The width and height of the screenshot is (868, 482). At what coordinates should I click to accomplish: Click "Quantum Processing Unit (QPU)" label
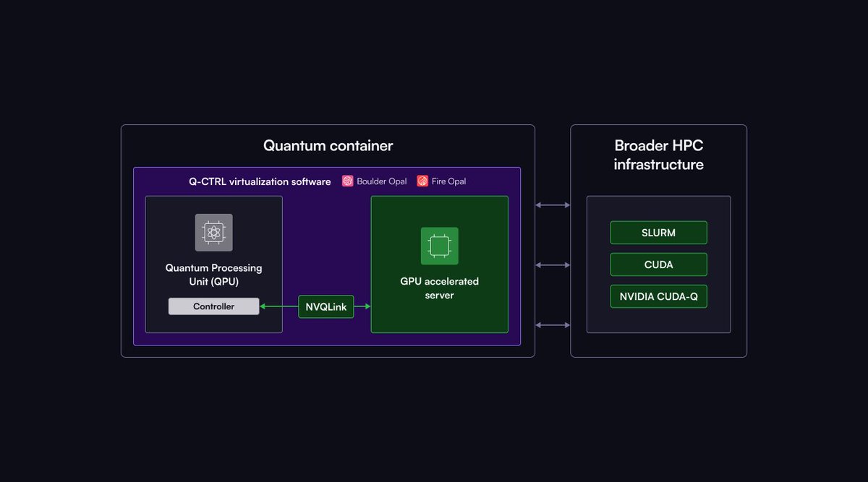213,275
